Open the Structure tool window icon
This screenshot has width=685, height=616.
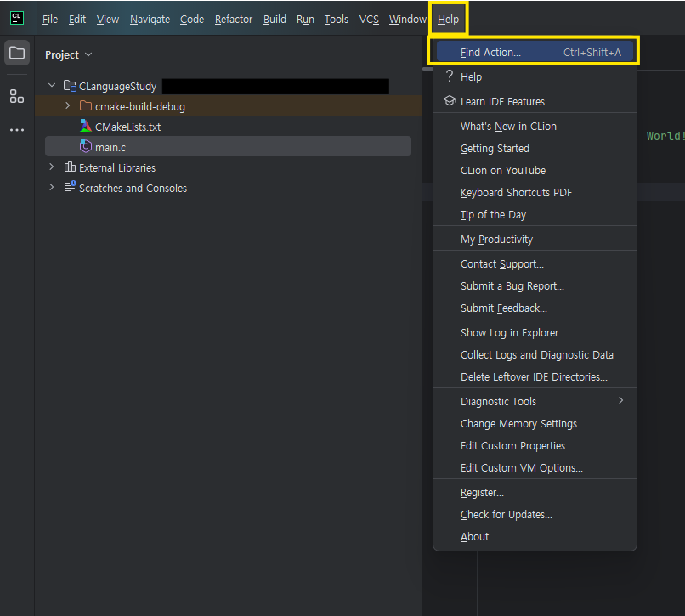17,96
